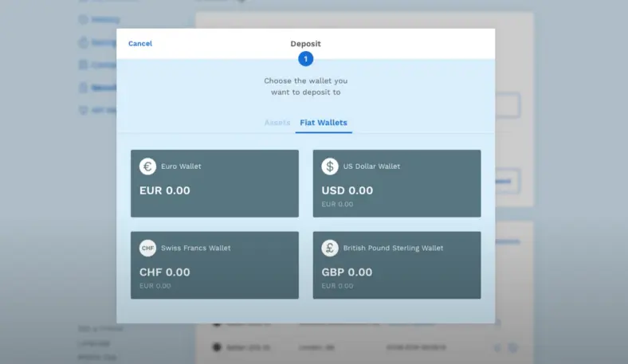This screenshot has height=364, width=628.
Task: Click the Deposit dialog title
Action: pyautogui.click(x=305, y=44)
